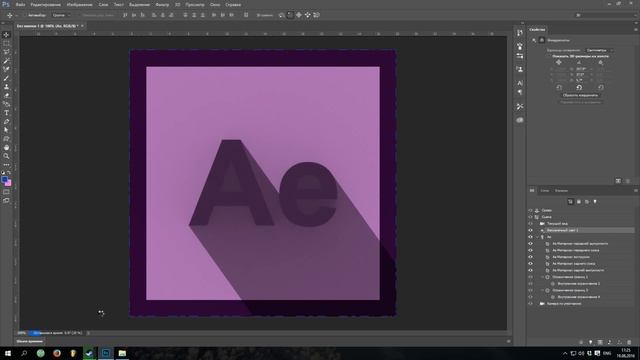Image resolution: width=640 pixels, height=360 pixels.
Task: Toggle visibility of Среда layer
Action: 530,211
